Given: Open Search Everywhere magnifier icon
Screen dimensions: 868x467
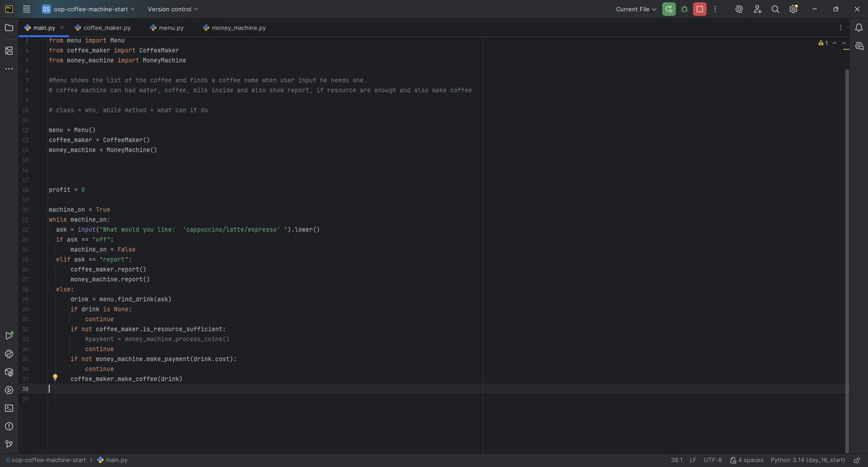Looking at the screenshot, I should click(775, 9).
